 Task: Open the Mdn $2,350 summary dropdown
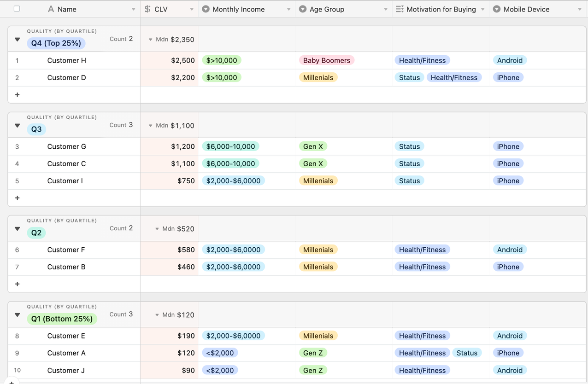click(x=151, y=40)
